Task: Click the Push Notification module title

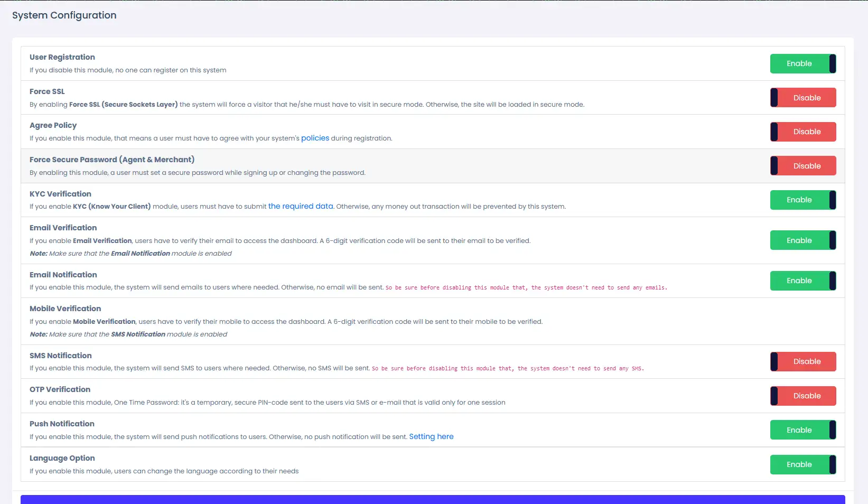Action: [x=62, y=424]
